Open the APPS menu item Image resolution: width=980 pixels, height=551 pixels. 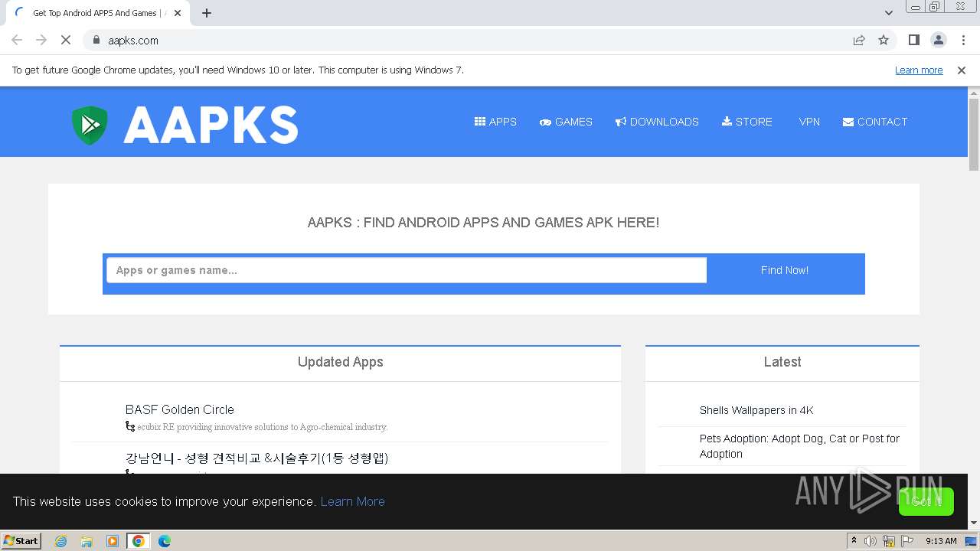point(495,122)
